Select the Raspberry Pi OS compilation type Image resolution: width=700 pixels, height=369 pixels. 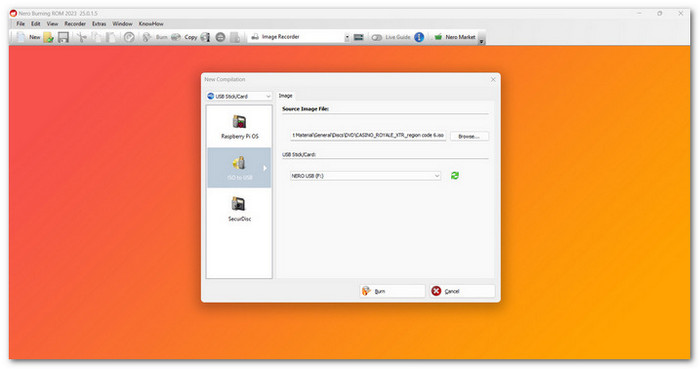pyautogui.click(x=239, y=127)
